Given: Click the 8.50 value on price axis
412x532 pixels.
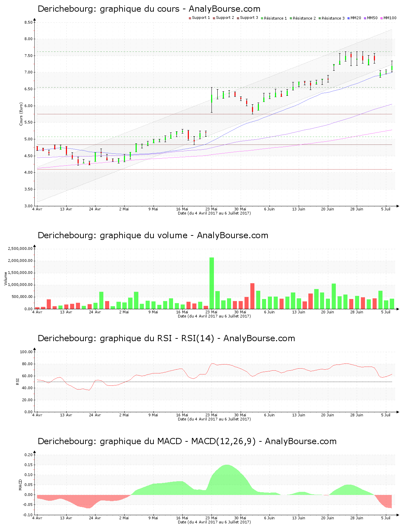Looking at the screenshot, I should [x=28, y=23].
